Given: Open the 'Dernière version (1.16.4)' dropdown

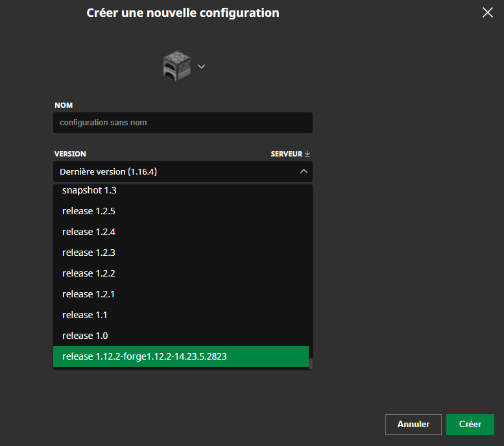Looking at the screenshot, I should click(x=175, y=172).
